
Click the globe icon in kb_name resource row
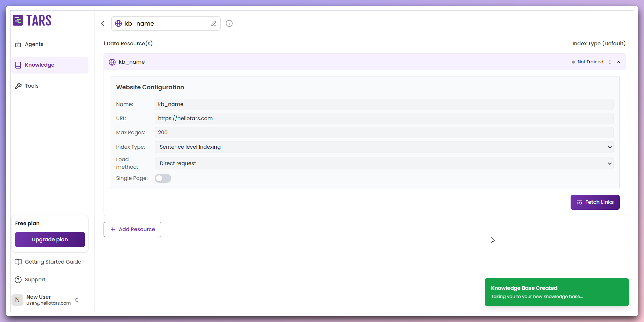pyautogui.click(x=112, y=62)
